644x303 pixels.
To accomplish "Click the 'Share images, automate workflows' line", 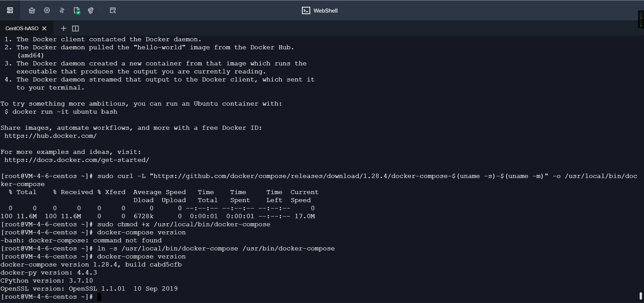I will pyautogui.click(x=131, y=128).
